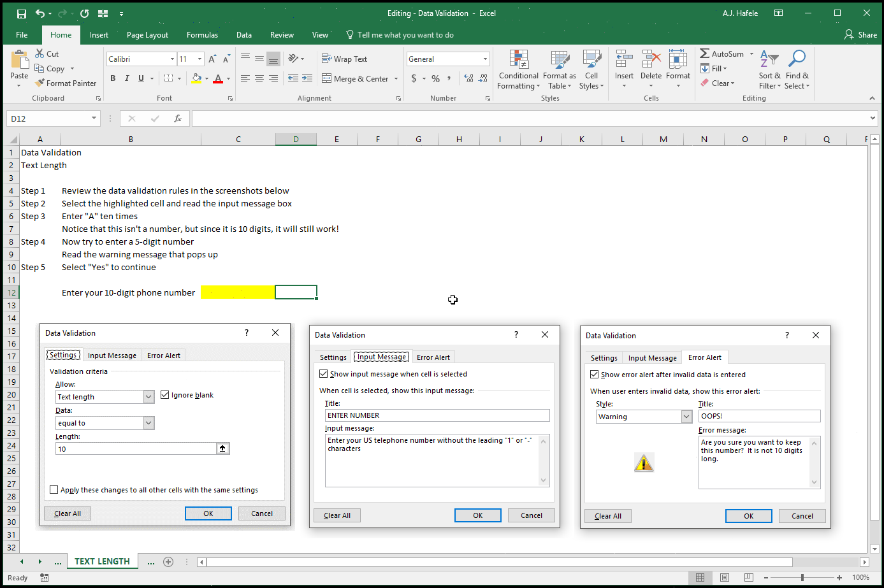The width and height of the screenshot is (884, 588).
Task: Toggle Underline formatting
Action: (141, 78)
